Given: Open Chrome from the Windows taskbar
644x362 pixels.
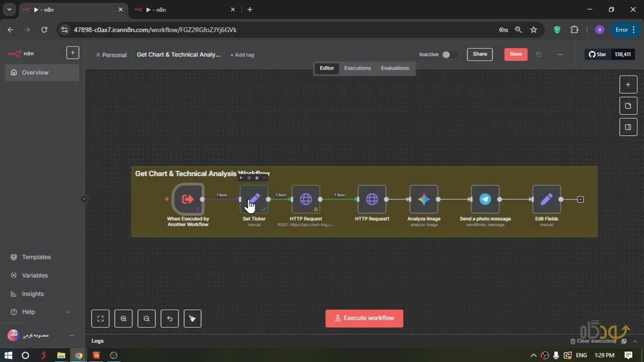Looking at the screenshot, I should [78, 355].
